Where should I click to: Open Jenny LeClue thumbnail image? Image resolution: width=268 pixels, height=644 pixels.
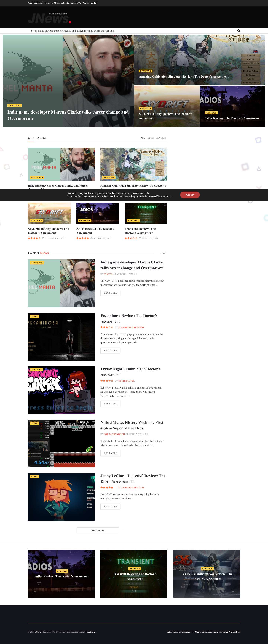click(61, 497)
